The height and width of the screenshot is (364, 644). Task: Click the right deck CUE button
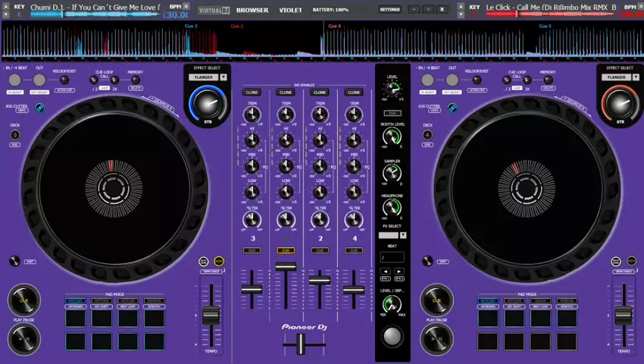click(x=437, y=300)
